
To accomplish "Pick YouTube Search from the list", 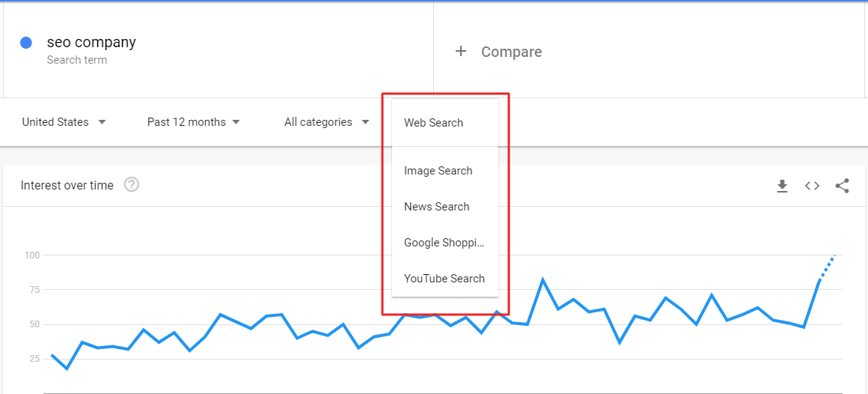I will pos(445,279).
